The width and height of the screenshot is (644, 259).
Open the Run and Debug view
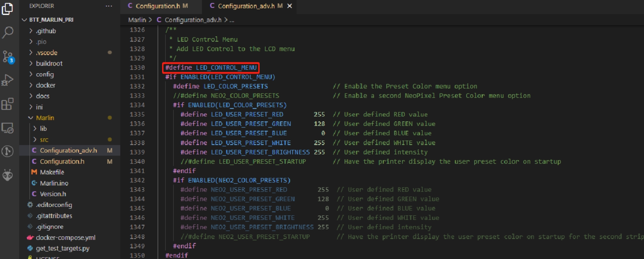point(8,80)
